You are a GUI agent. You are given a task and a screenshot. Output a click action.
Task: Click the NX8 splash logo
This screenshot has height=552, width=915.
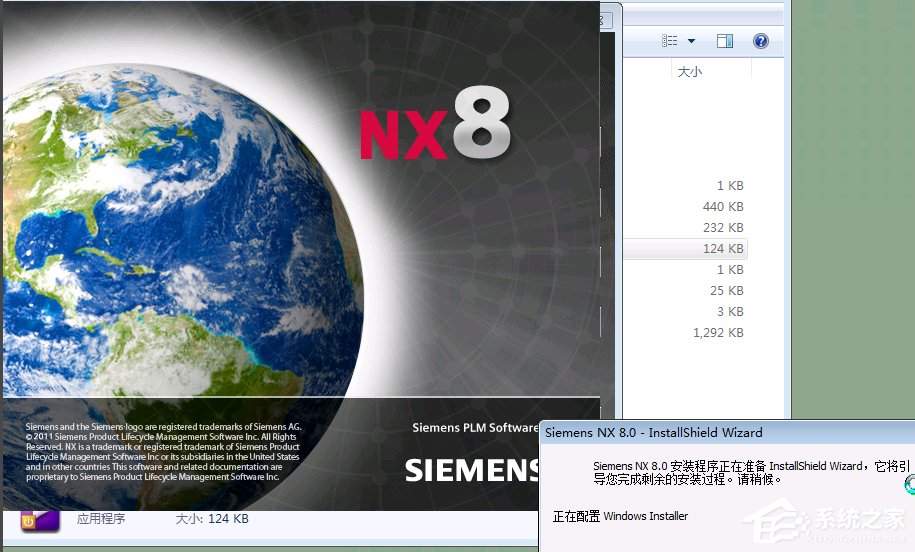coord(435,124)
